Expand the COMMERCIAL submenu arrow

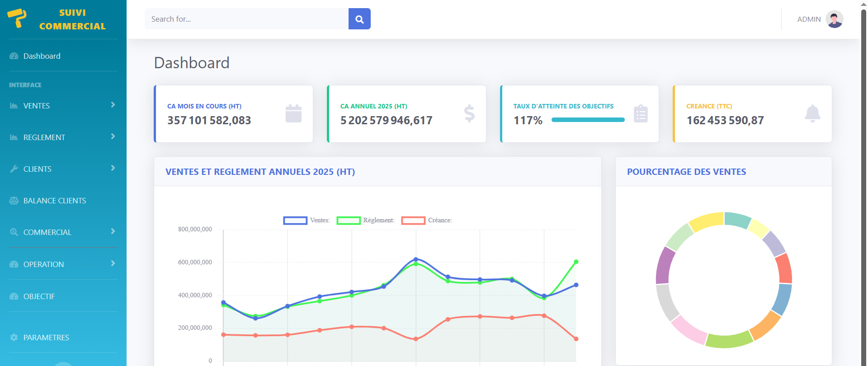click(113, 231)
